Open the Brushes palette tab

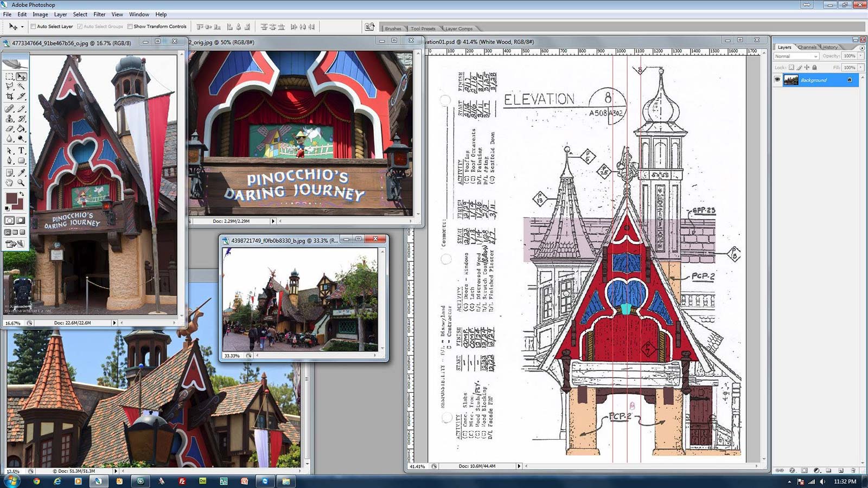[393, 29]
